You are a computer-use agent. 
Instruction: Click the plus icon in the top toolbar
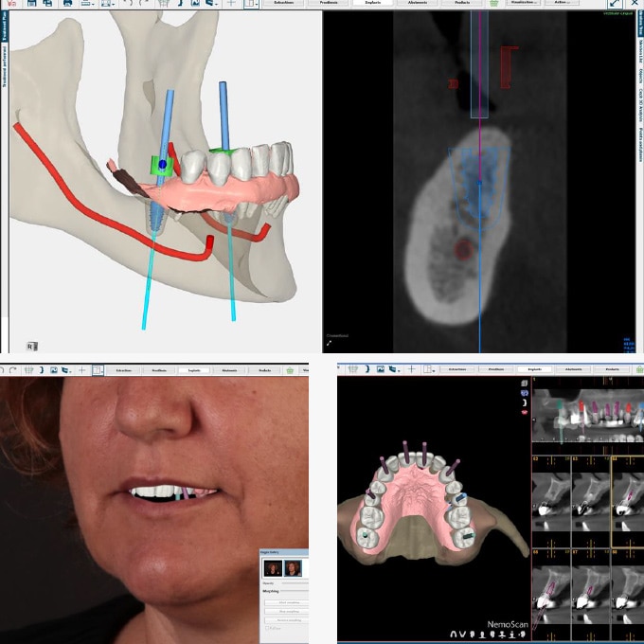(x=233, y=4)
